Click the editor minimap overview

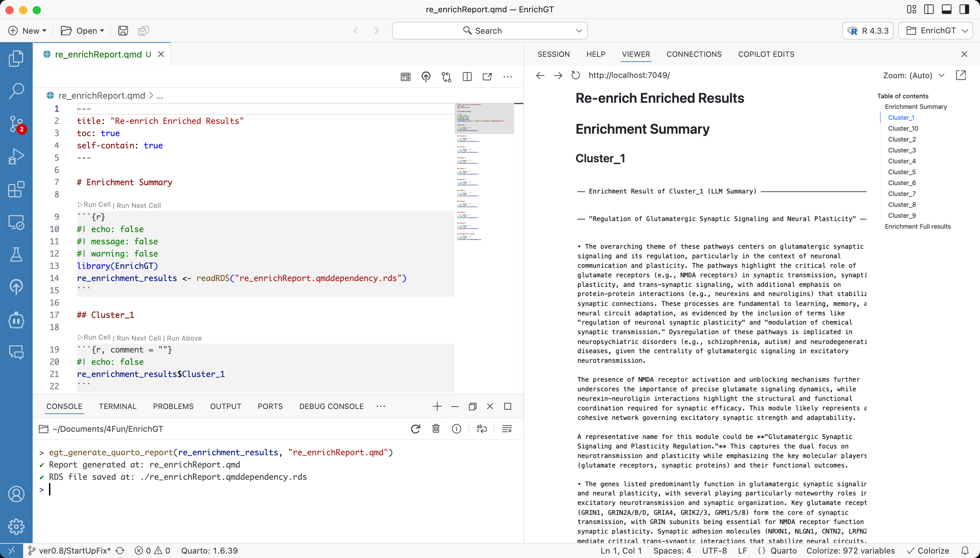[x=484, y=171]
